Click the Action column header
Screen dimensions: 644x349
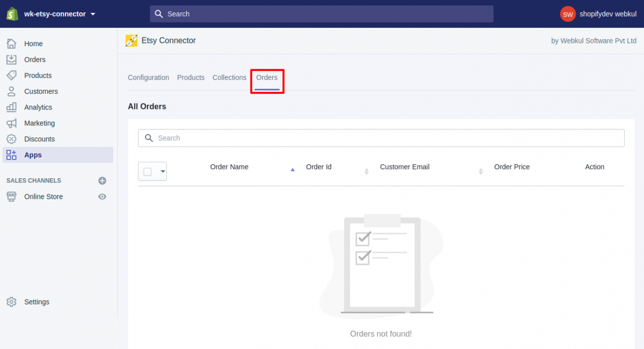point(595,167)
